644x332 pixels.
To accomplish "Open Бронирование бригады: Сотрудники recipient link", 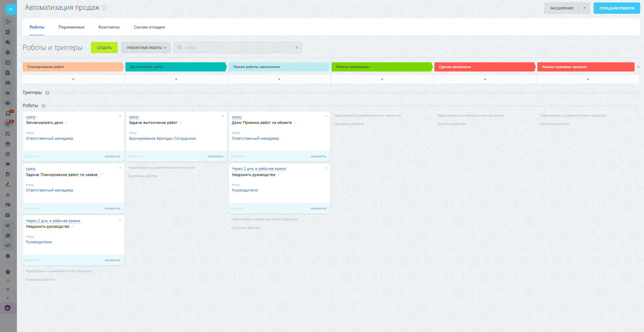I will 162,138.
